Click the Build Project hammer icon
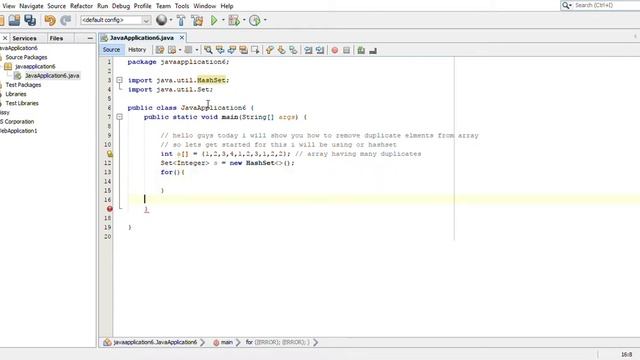The image size is (640, 360). [x=181, y=20]
